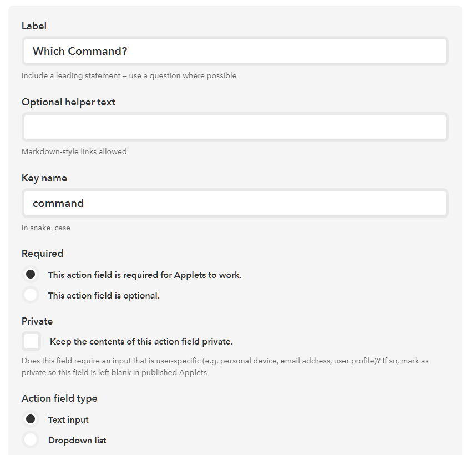Click the 'Dropdown list' option label text

point(77,441)
